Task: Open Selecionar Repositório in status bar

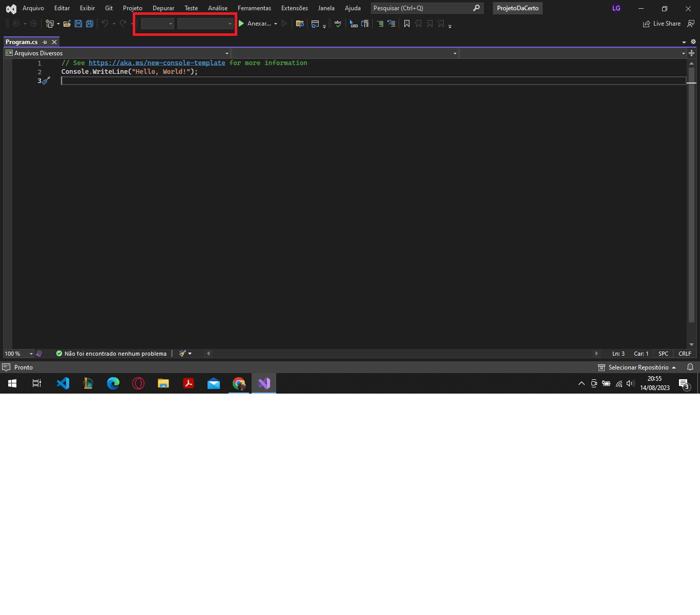Action: [x=637, y=367]
